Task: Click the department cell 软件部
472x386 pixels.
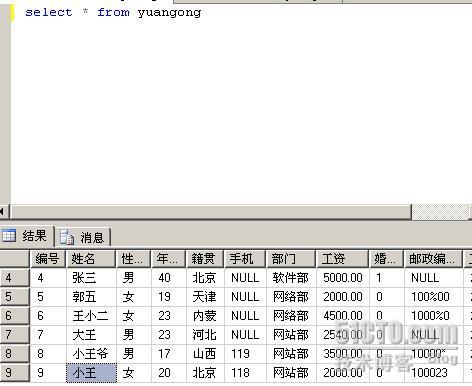Action: tap(291, 278)
